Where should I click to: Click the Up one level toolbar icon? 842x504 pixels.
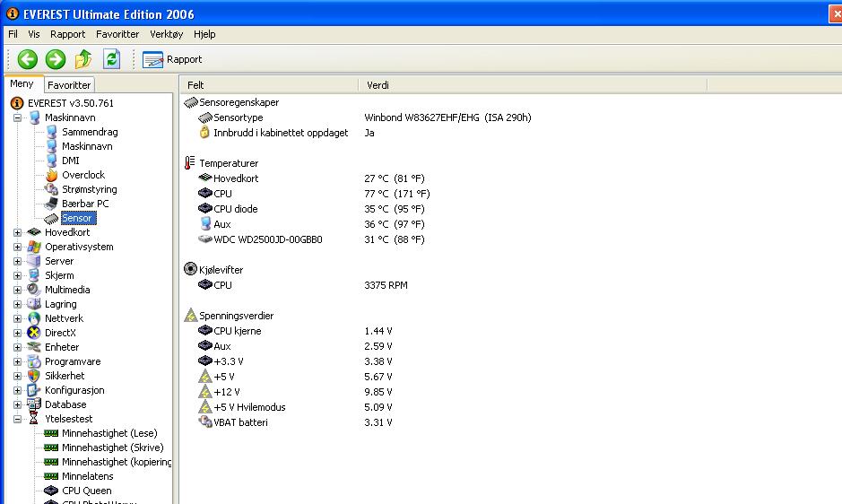click(x=83, y=59)
